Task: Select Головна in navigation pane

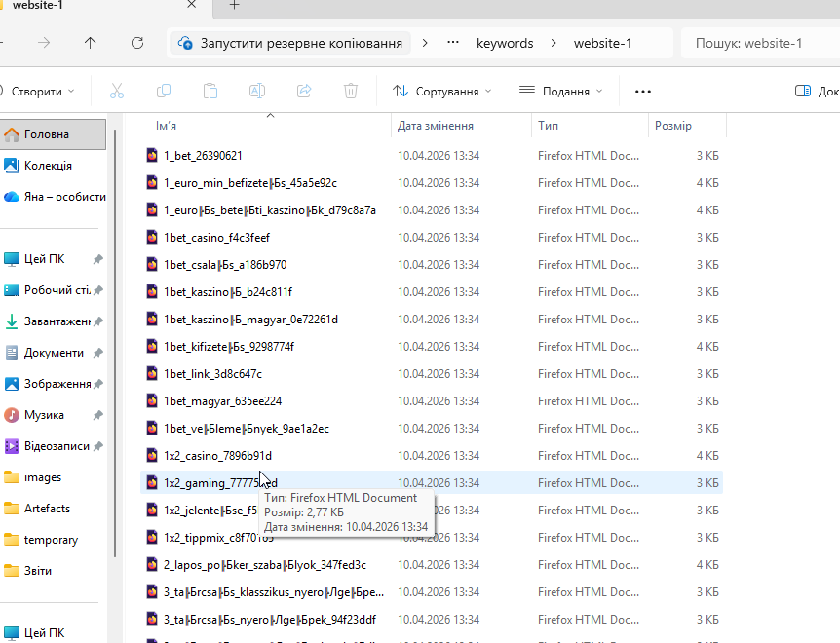Action: [53, 134]
